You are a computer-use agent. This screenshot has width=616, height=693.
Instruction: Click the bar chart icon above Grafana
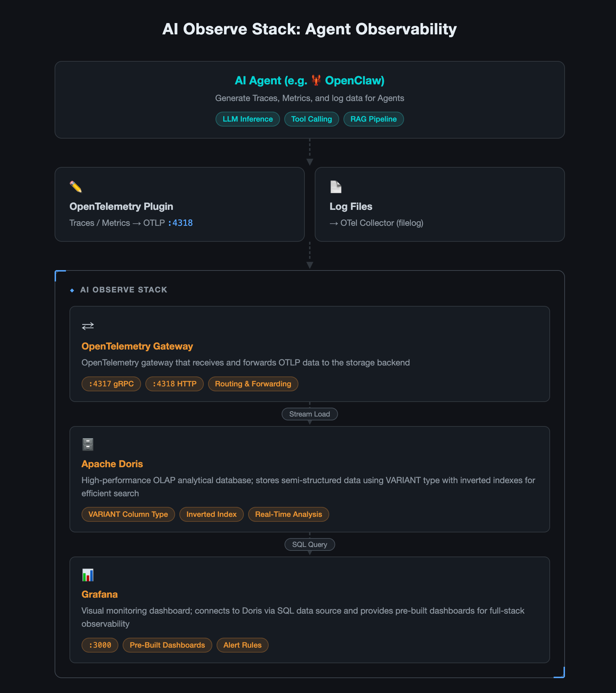click(x=88, y=575)
